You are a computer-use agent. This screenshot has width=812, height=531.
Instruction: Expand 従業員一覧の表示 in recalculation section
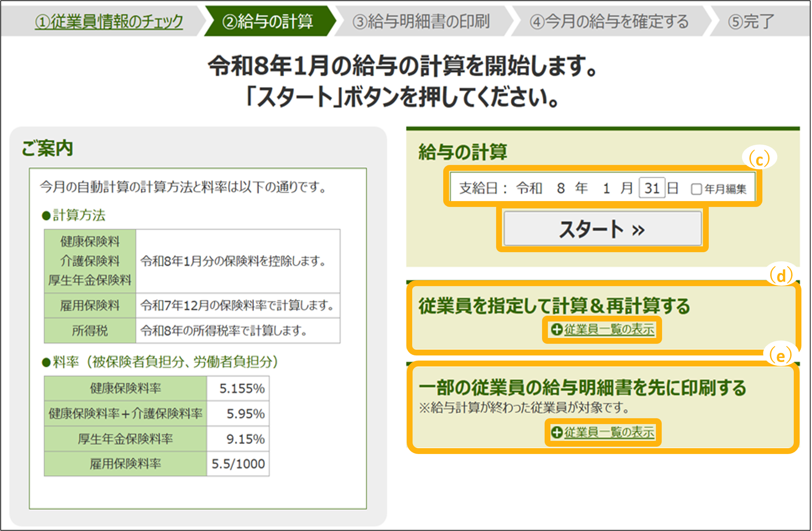point(609,330)
